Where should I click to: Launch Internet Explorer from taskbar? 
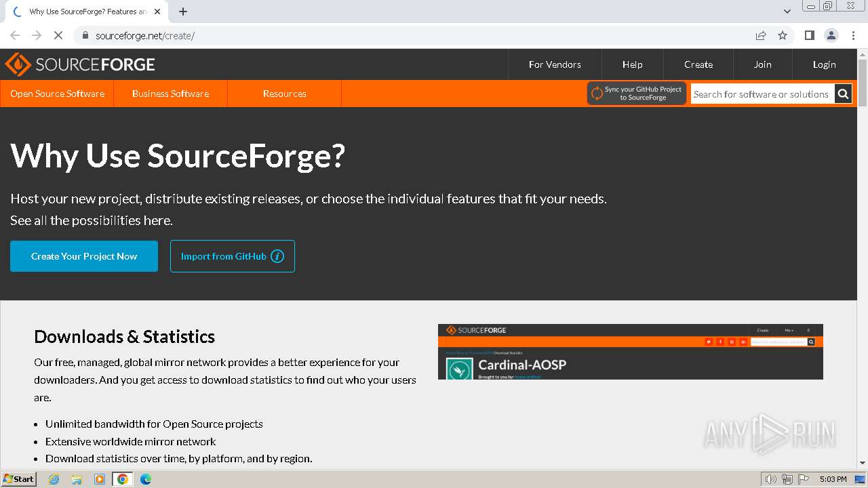click(54, 479)
